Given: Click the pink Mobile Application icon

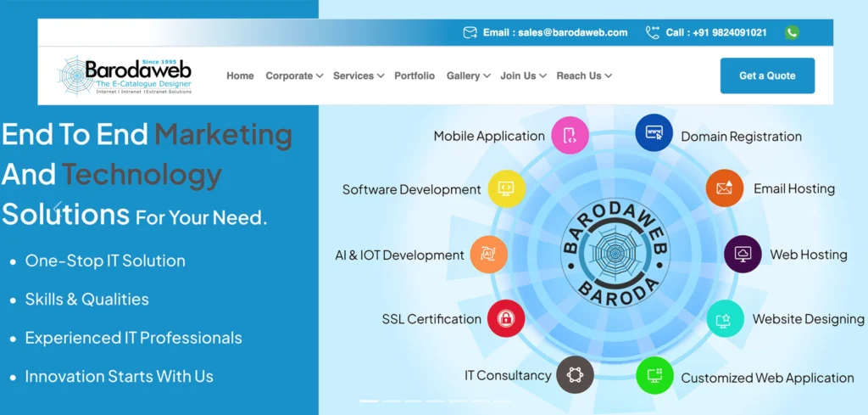Looking at the screenshot, I should [570, 135].
